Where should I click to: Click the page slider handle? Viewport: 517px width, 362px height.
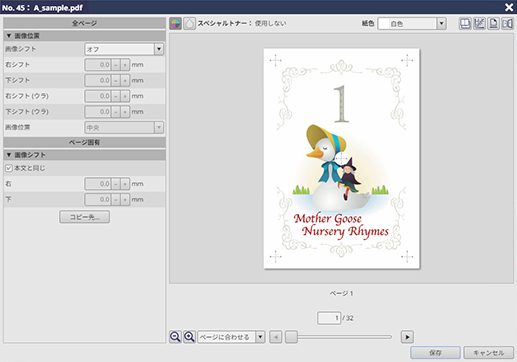pos(291,337)
